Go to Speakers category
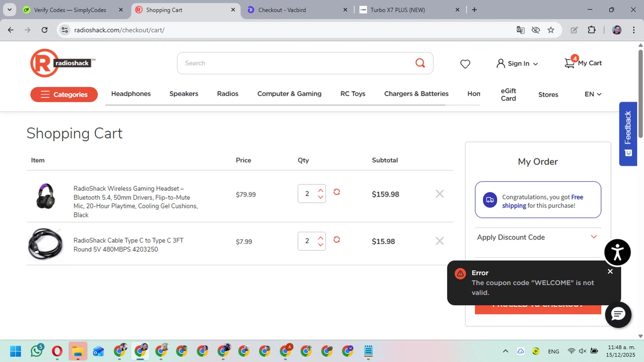This screenshot has height=362, width=644. (x=184, y=94)
